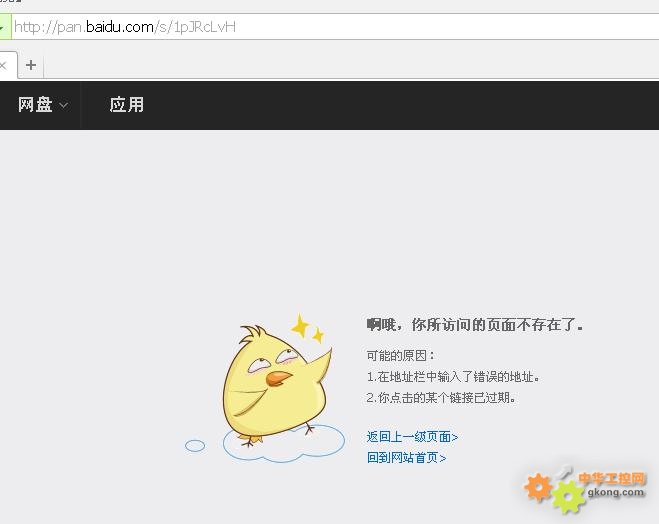
Task: Open the 应用 menu item
Action: (127, 105)
